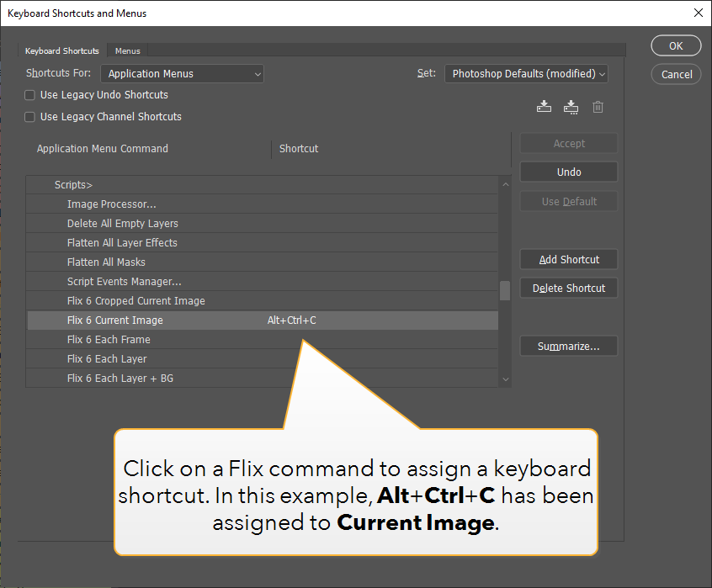Image resolution: width=712 pixels, height=588 pixels.
Task: Click the Alt+Ctrl+C shortcut field
Action: click(x=291, y=320)
